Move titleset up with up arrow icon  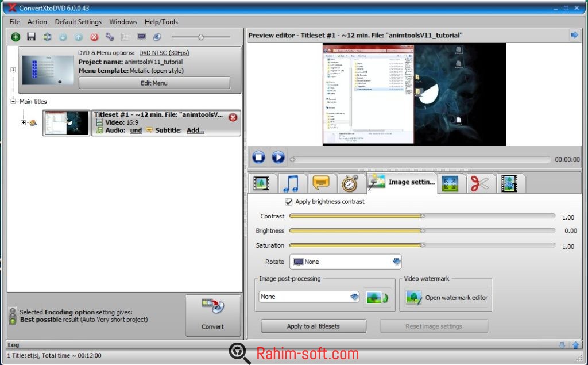coord(78,37)
